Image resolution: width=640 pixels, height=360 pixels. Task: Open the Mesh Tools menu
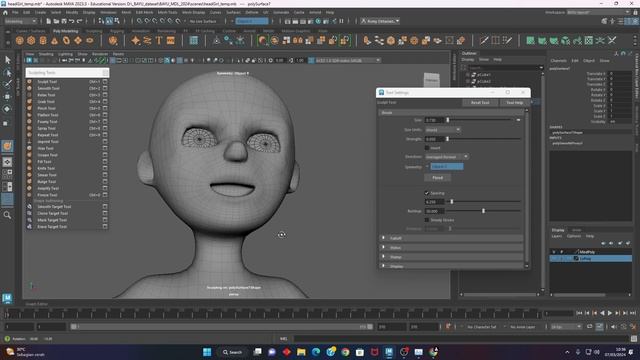167,13
